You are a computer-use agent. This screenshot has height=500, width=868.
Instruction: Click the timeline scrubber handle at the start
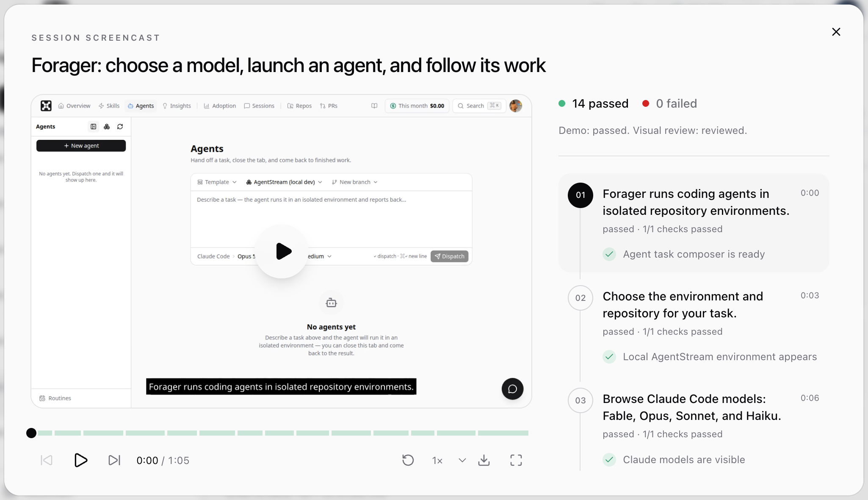pos(31,433)
